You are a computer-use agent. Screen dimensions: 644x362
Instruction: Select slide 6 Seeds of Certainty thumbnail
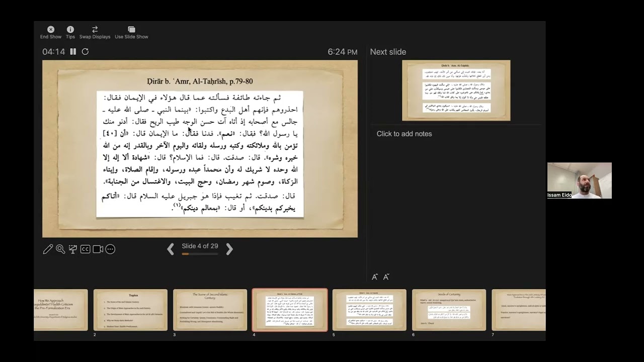449,310
